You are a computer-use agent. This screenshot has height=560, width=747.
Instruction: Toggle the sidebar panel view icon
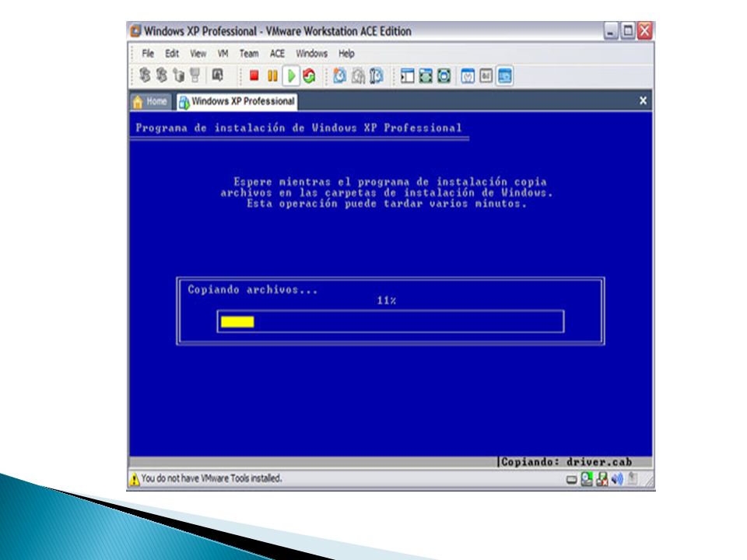[x=407, y=75]
